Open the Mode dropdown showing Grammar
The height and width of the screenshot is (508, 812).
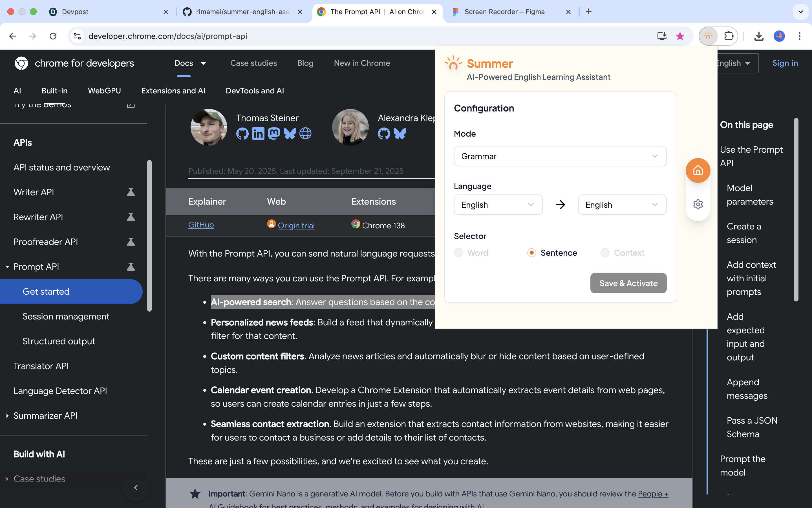(560, 156)
